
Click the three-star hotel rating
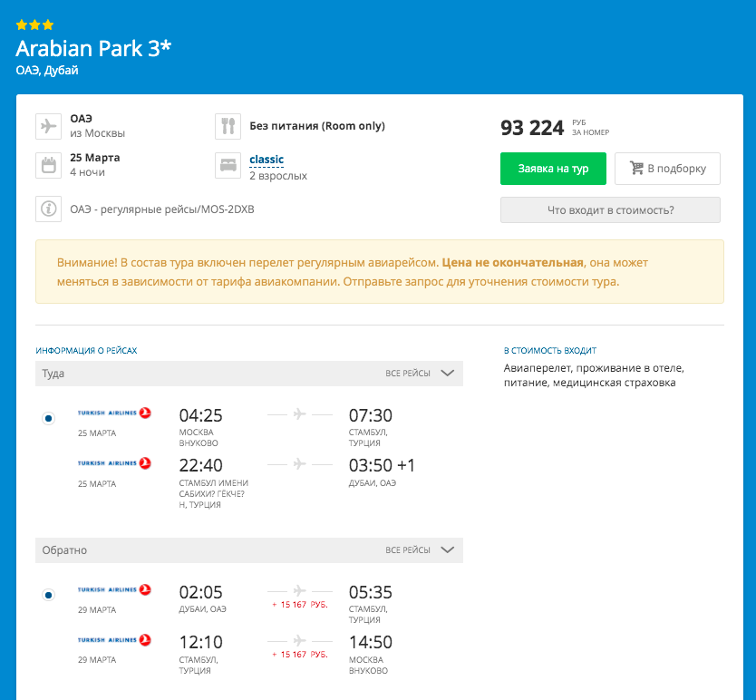34,25
